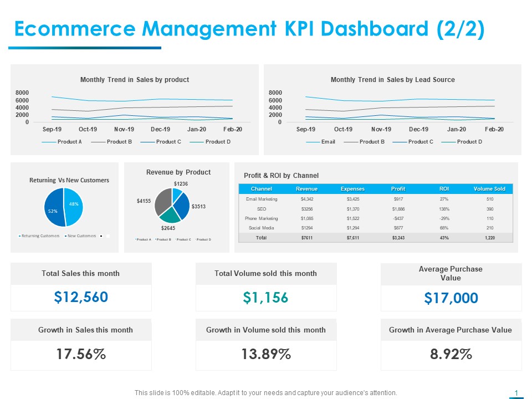
Task: Select Sep-19 axis label in Sales by product chart
Action: (52, 129)
